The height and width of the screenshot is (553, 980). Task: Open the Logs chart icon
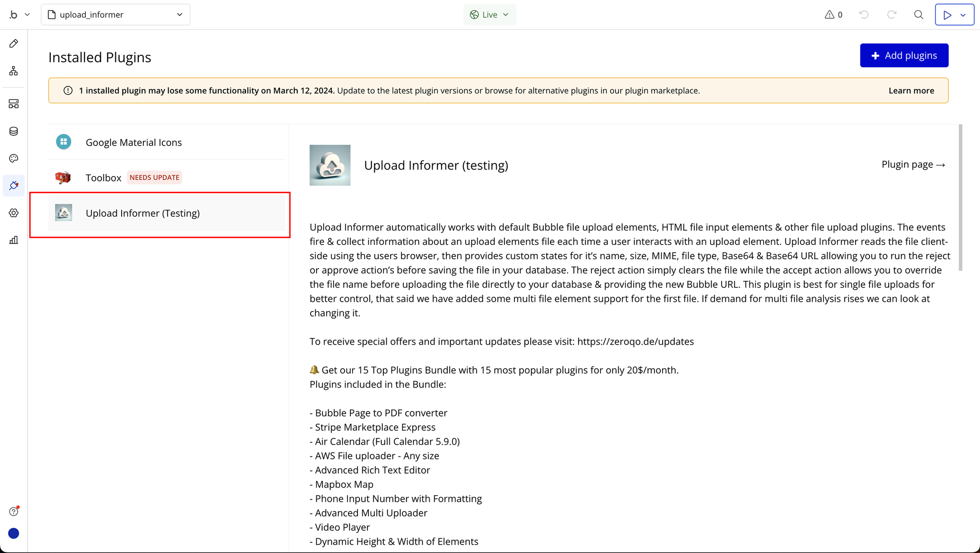(x=13, y=240)
